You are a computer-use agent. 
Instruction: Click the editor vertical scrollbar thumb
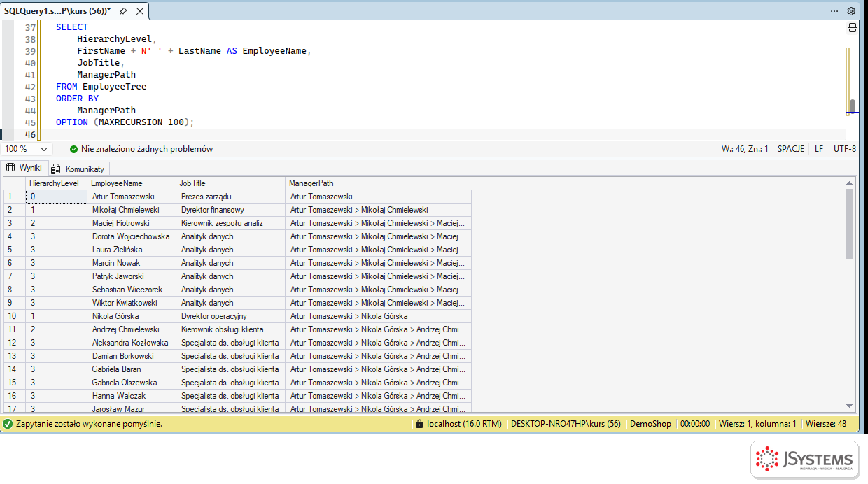coord(852,106)
